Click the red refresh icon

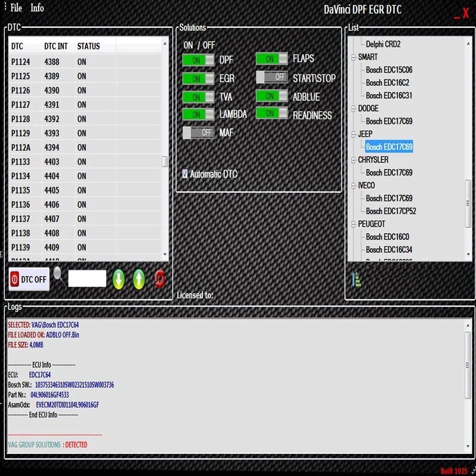[159, 278]
